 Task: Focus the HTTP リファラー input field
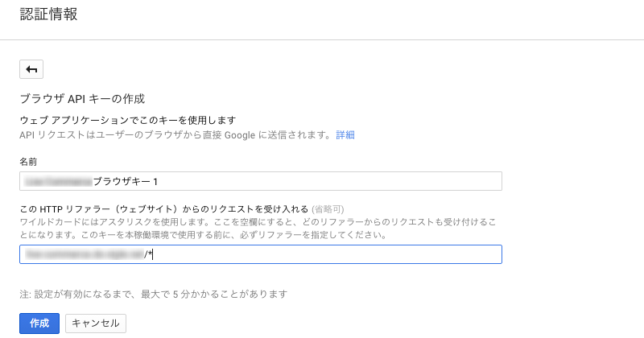point(260,254)
